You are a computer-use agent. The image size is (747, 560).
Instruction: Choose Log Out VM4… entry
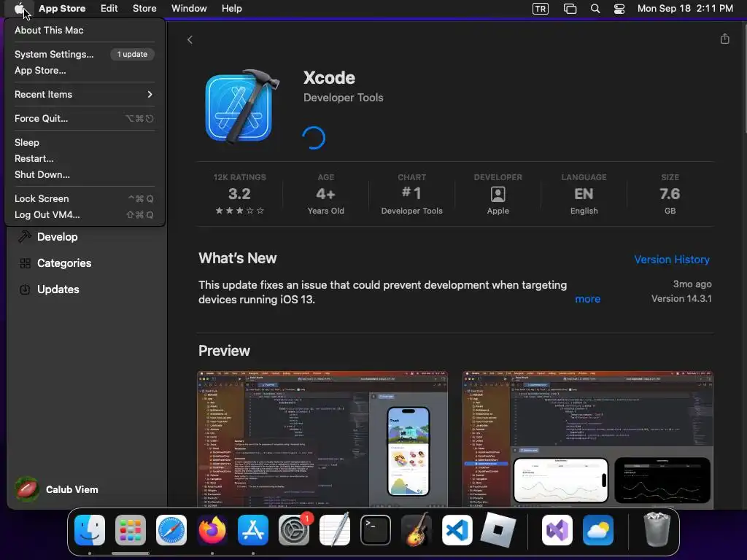pyautogui.click(x=85, y=215)
